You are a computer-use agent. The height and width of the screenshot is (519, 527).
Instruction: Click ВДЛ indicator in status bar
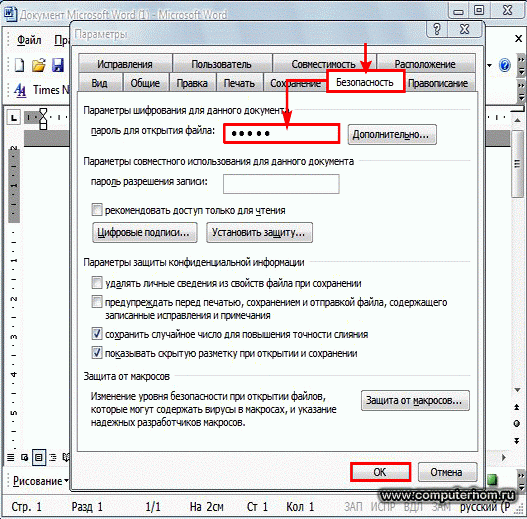tap(413, 507)
